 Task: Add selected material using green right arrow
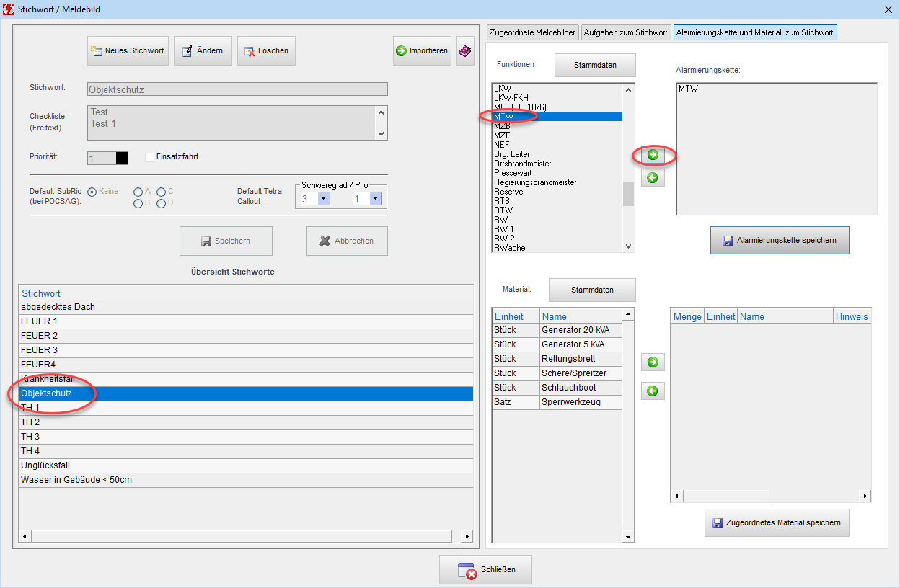[653, 362]
